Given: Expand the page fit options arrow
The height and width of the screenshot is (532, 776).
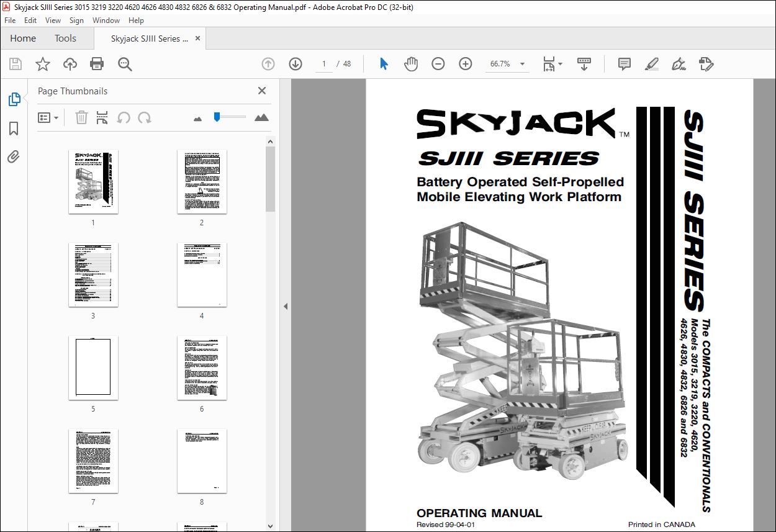Looking at the screenshot, I should click(x=561, y=63).
